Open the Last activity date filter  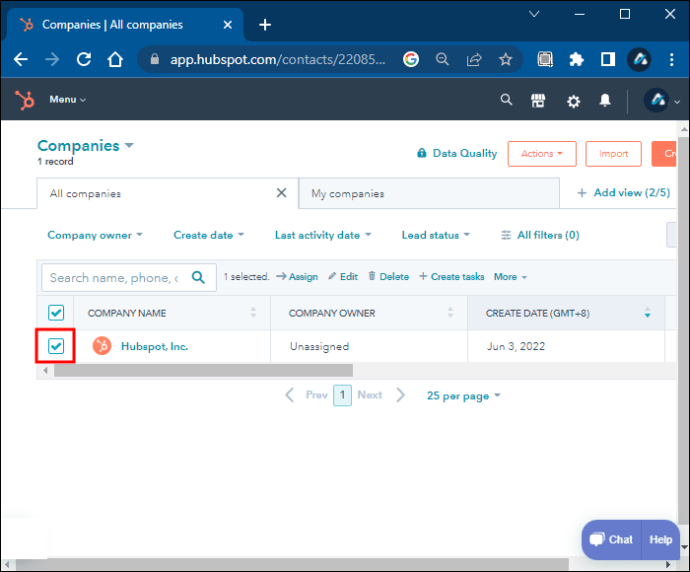coord(323,235)
